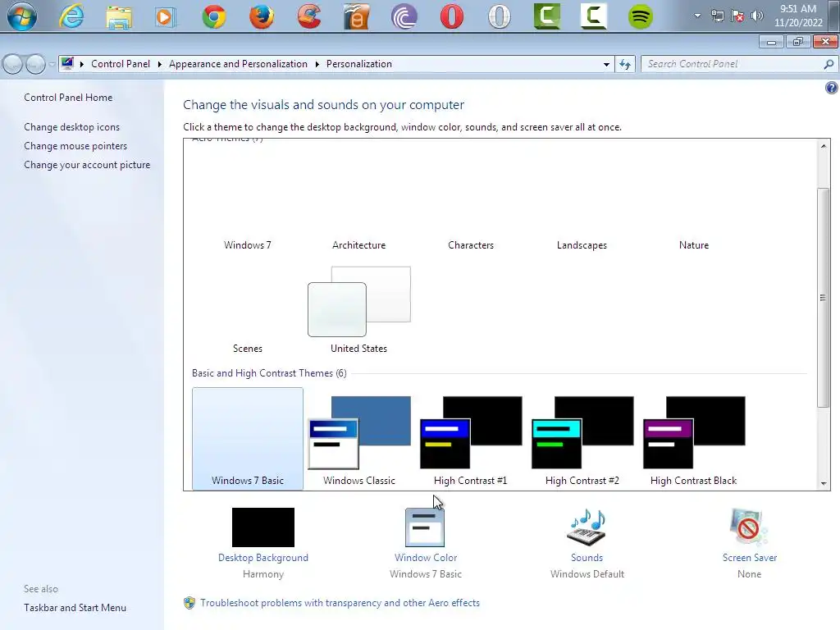Show hidden system tray icons
The image size is (840, 630).
(x=697, y=16)
